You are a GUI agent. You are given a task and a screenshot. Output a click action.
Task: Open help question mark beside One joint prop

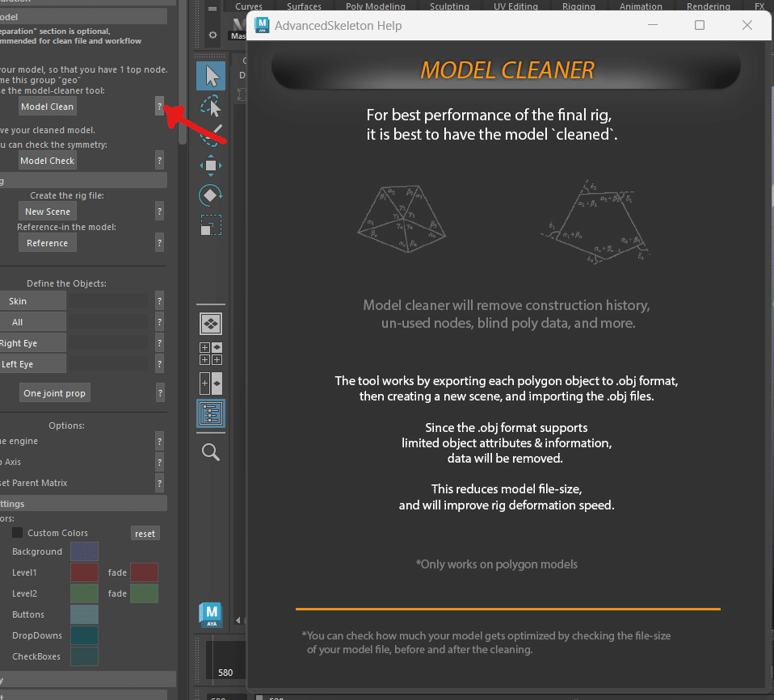[161, 393]
